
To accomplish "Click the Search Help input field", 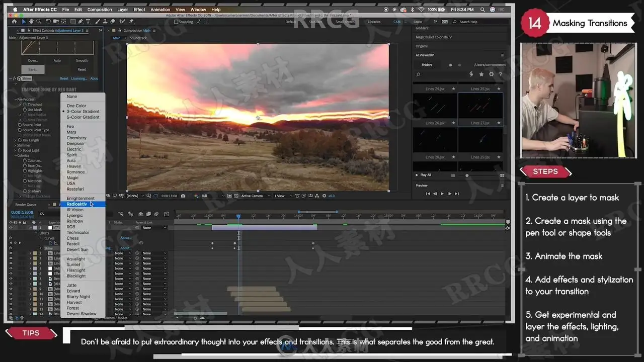I will 478,22.
